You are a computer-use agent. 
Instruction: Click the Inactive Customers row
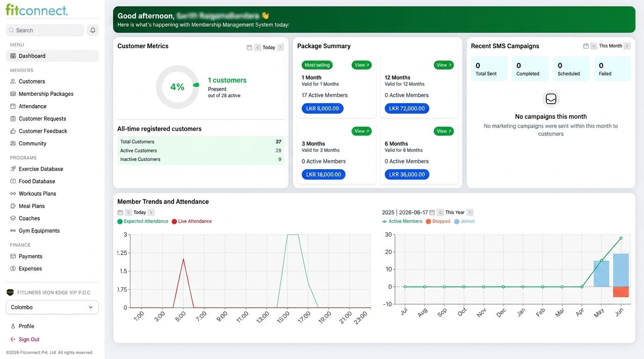coord(201,159)
